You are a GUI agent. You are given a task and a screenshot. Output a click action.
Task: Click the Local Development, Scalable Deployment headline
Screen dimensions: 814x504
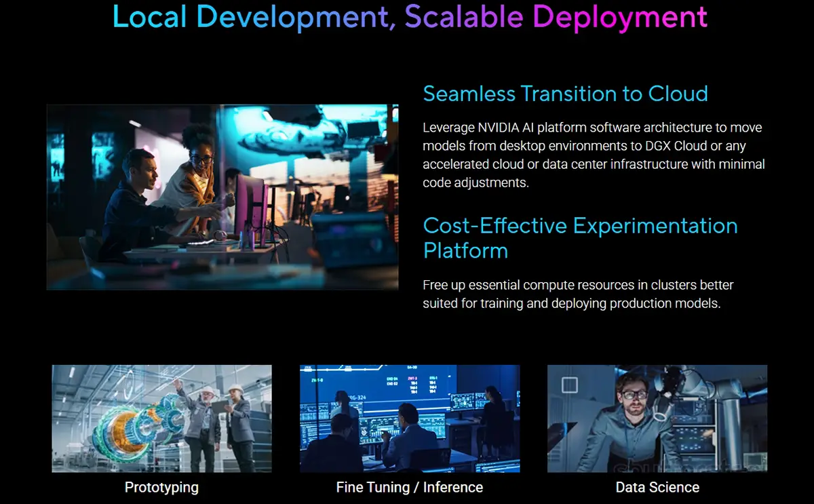[410, 17]
